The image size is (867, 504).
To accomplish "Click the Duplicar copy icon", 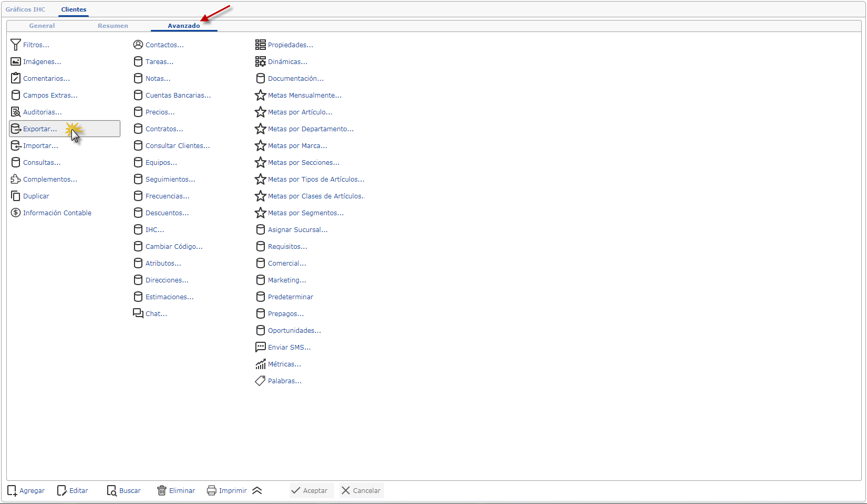I will coord(16,196).
